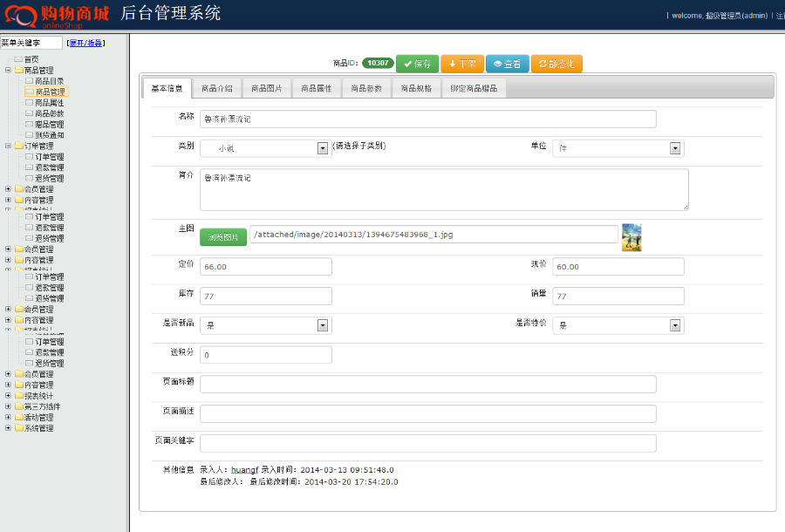Click the welcome 超级管理员(admin) text
Viewport: 785px width, 532px height.
coord(719,16)
